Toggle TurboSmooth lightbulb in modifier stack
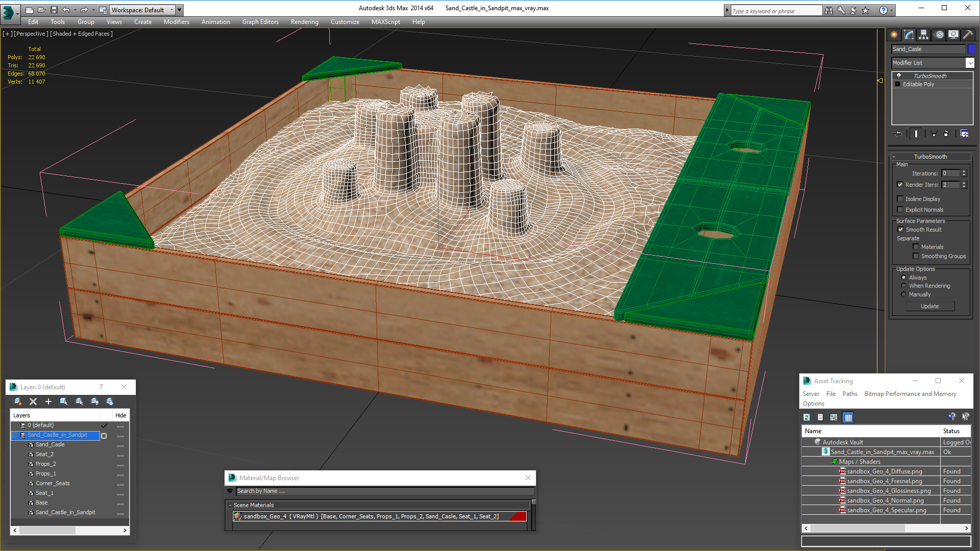 coord(899,76)
